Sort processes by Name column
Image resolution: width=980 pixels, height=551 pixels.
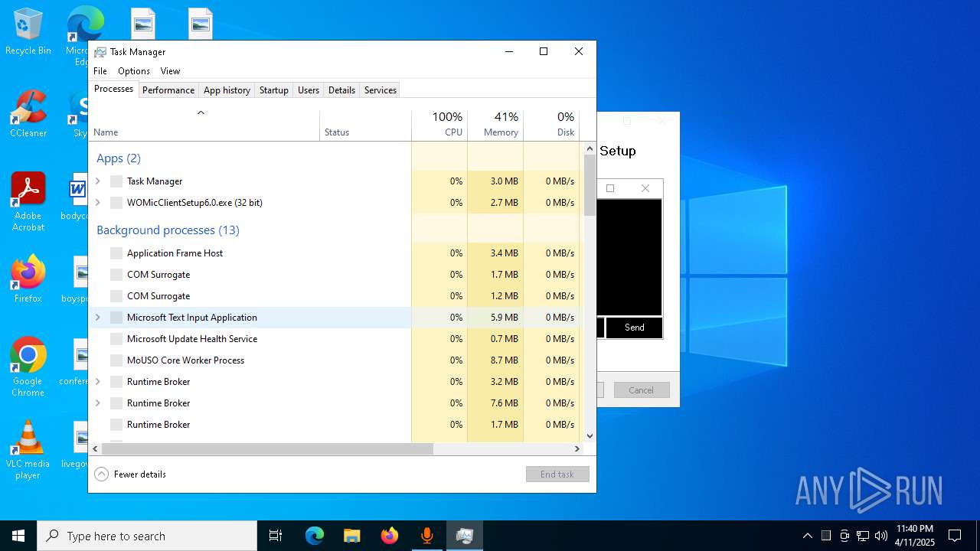tap(204, 126)
